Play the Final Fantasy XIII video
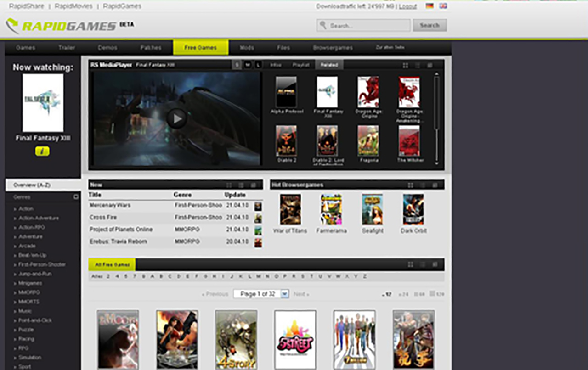Viewport: 588px width, 370px height. pyautogui.click(x=176, y=119)
